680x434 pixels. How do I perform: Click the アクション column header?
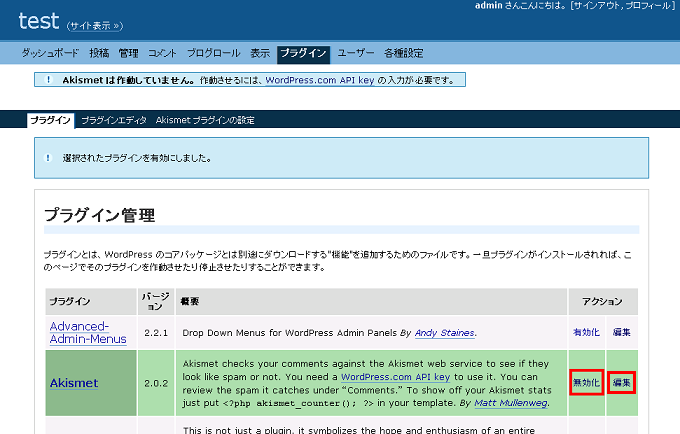click(602, 301)
